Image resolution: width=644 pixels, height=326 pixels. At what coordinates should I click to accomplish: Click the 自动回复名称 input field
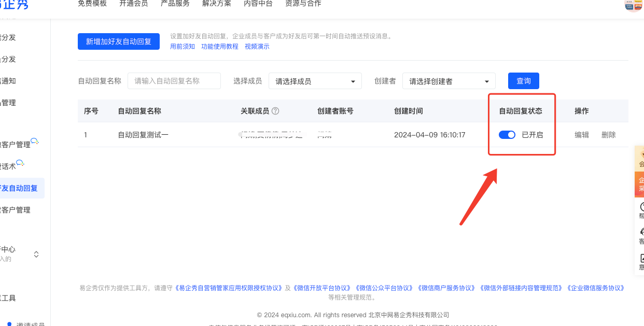[174, 81]
